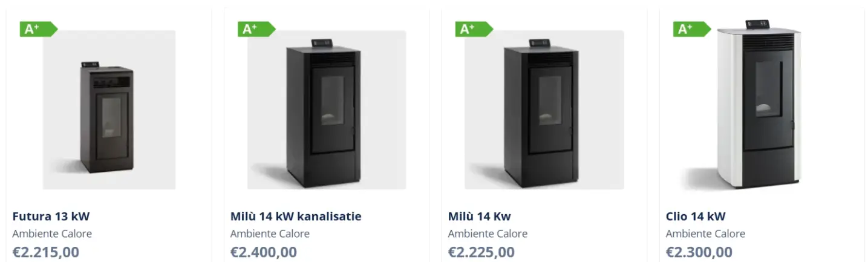Click the €2.300,00 price
This screenshot has height=262, width=868.
(699, 252)
